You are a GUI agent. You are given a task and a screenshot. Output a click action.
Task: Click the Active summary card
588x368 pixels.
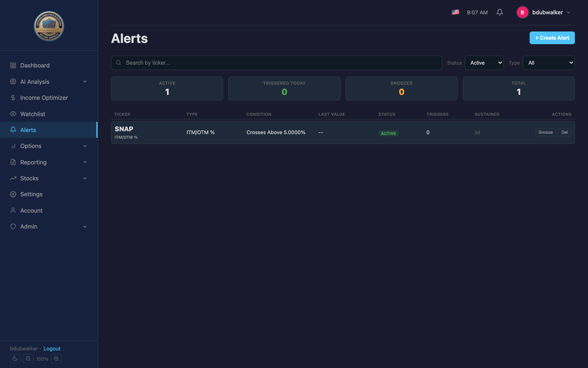167,89
